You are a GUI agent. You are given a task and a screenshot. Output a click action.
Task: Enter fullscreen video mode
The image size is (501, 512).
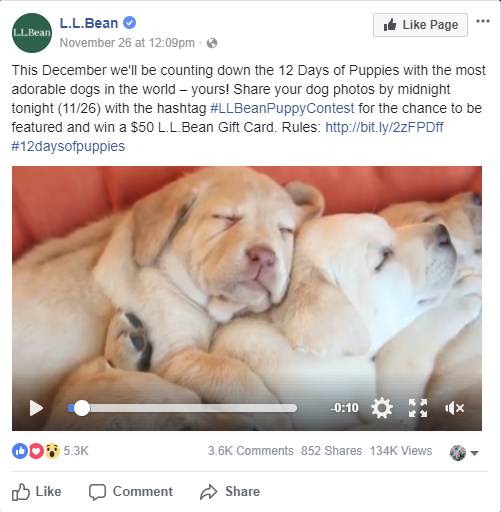418,408
